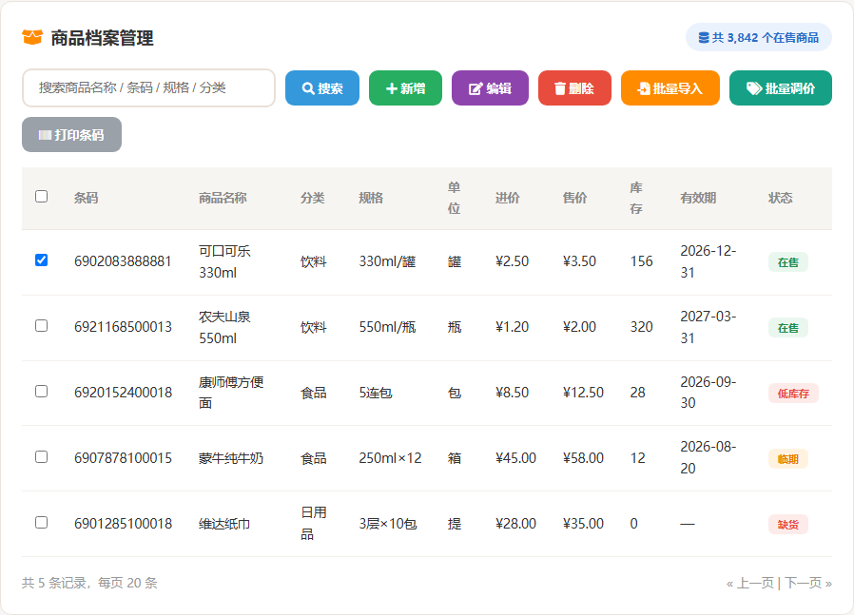Check the 农夫山泉 550ml row checkbox
This screenshot has height=616, width=854.
pos(42,326)
